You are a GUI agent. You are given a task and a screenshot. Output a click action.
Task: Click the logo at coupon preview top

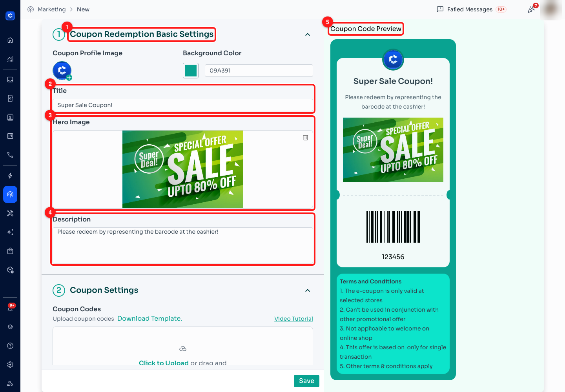(393, 60)
